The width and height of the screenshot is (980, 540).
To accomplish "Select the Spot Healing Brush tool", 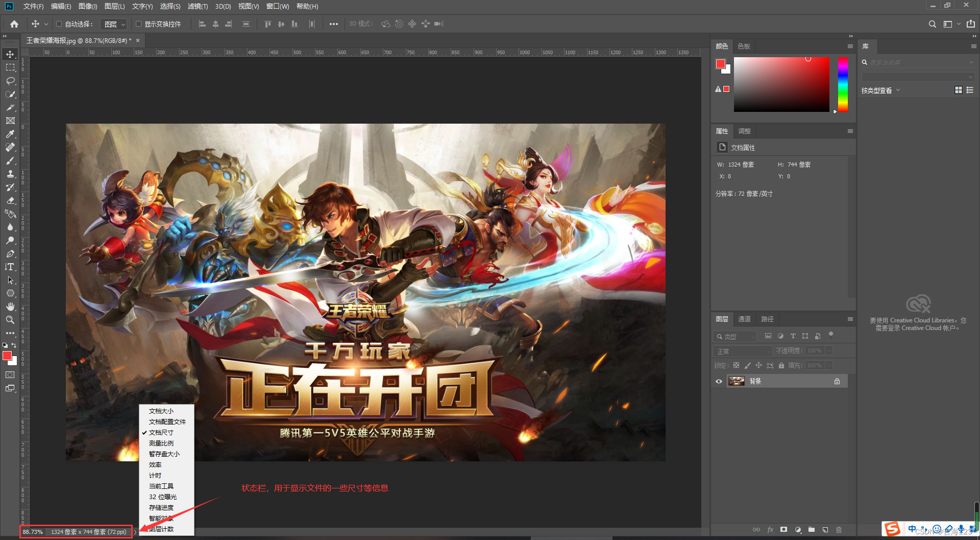I will 10,147.
